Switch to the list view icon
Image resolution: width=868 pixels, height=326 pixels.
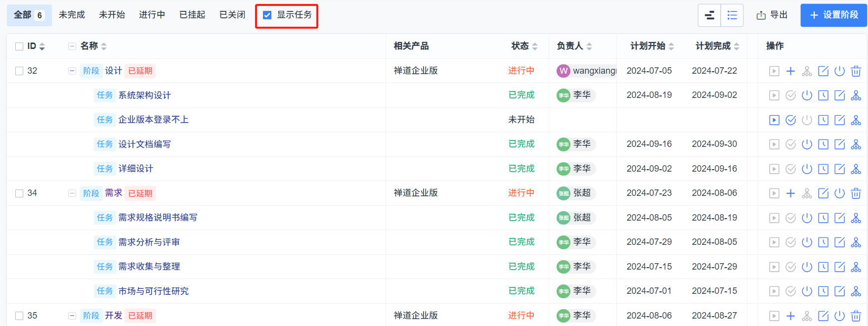pos(732,15)
